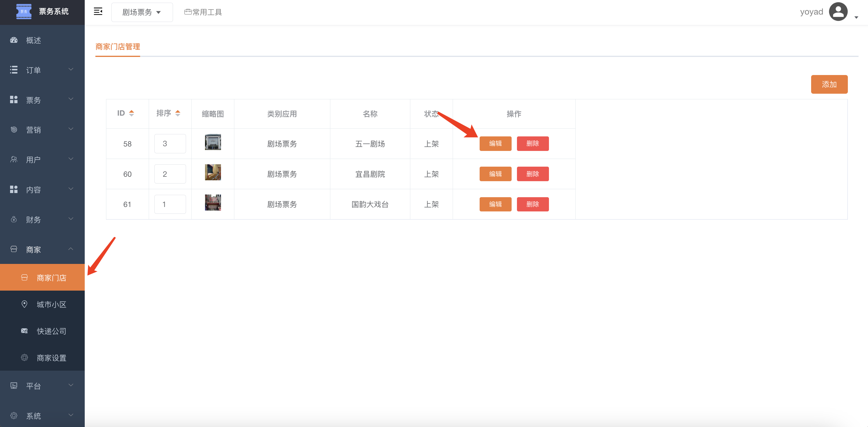Viewport: 868px width, 427px height.
Task: Click the 添加 button
Action: point(829,84)
